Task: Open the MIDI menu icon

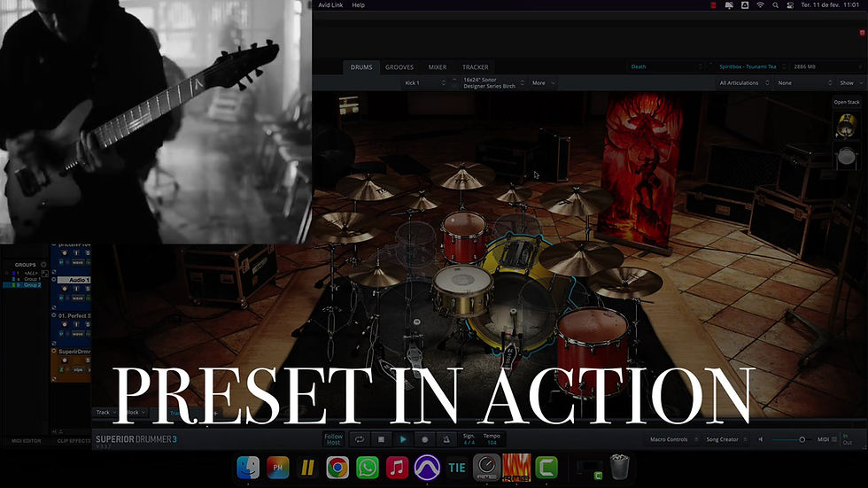Action: [x=834, y=439]
